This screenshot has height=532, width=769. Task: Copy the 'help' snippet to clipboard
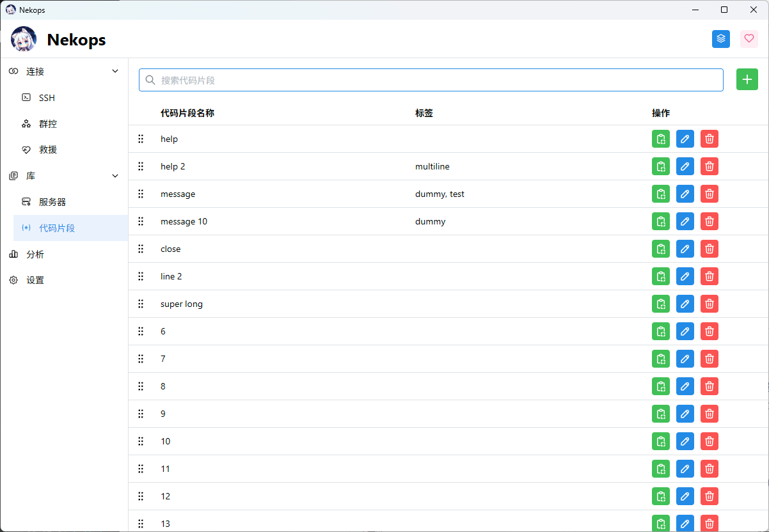click(660, 139)
